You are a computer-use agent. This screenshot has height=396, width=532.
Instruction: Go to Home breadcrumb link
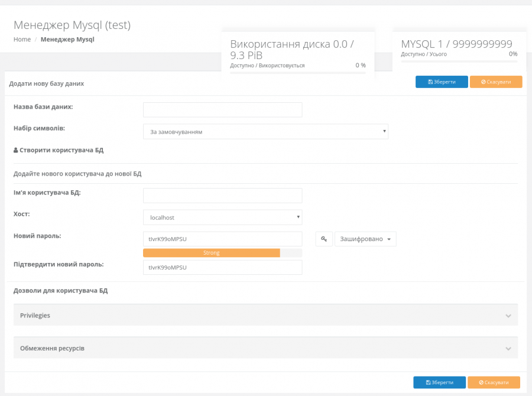pos(22,40)
